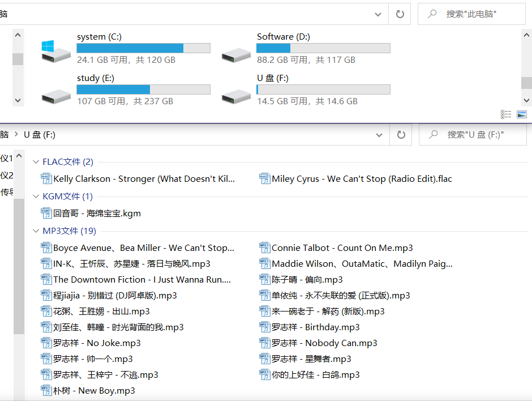Select file name "罗志祥 - 帅一个.mp3"

(x=93, y=359)
